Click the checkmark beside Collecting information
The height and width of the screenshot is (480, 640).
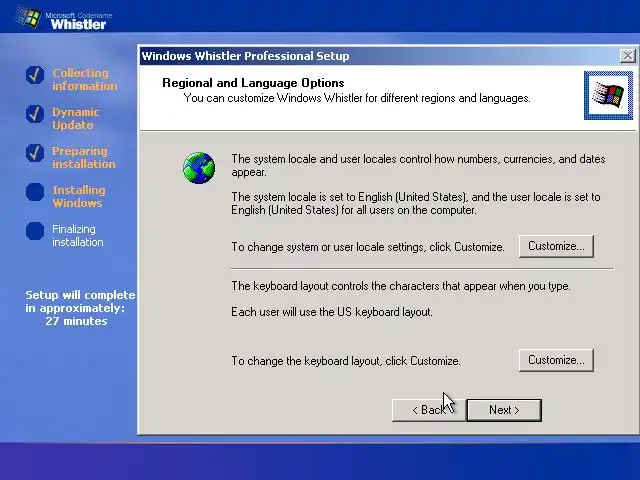coord(35,75)
